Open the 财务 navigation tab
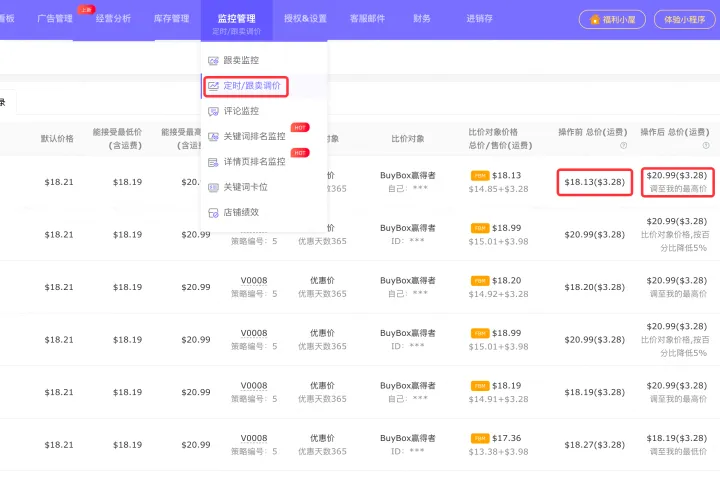The width and height of the screenshot is (720, 479). [x=422, y=19]
